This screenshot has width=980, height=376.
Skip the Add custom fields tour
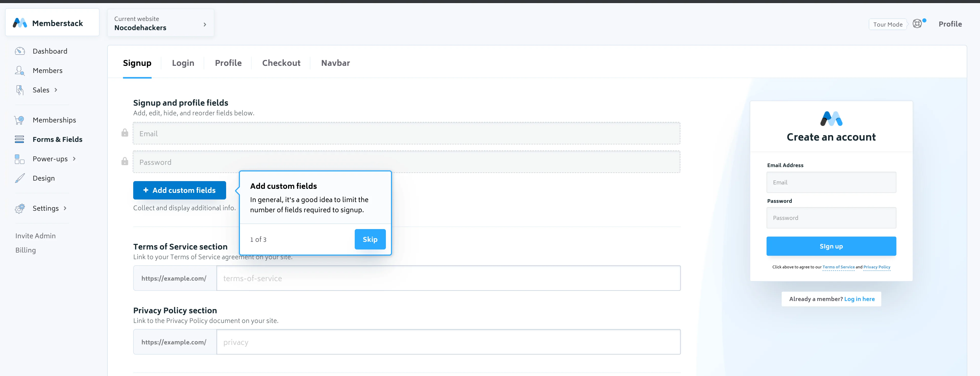point(370,240)
